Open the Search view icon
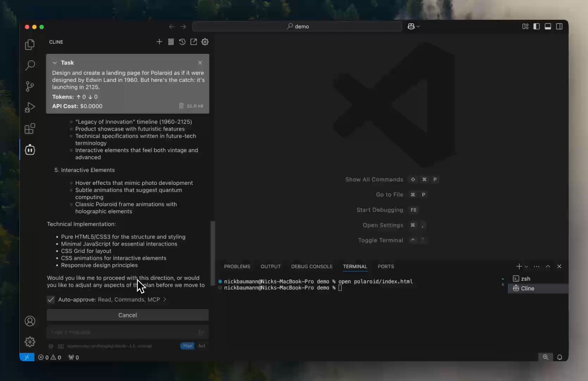The width and height of the screenshot is (588, 381). click(30, 65)
